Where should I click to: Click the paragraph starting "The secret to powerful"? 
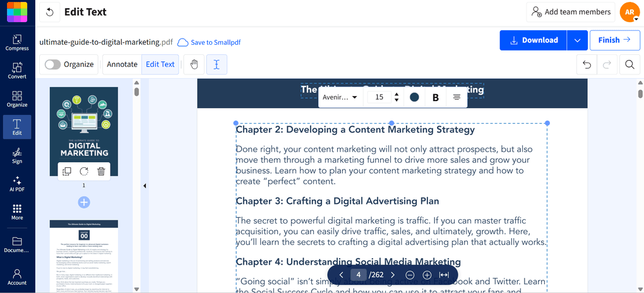tap(391, 231)
